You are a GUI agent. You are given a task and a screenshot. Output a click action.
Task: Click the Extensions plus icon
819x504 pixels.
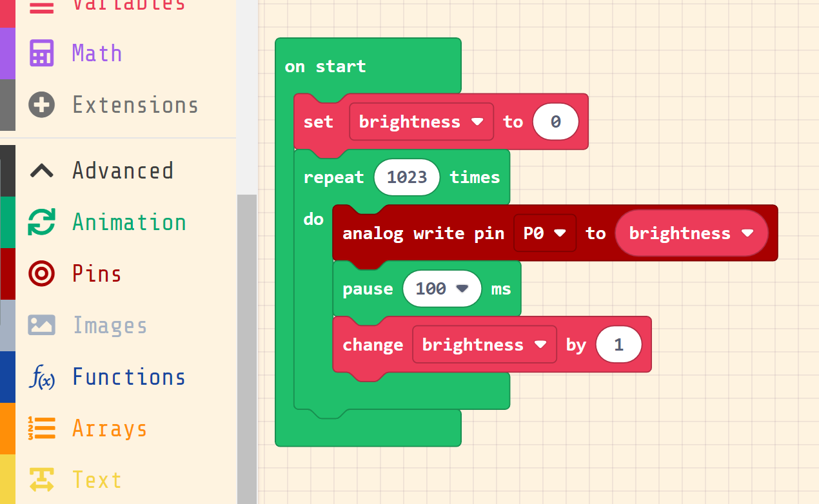[41, 105]
